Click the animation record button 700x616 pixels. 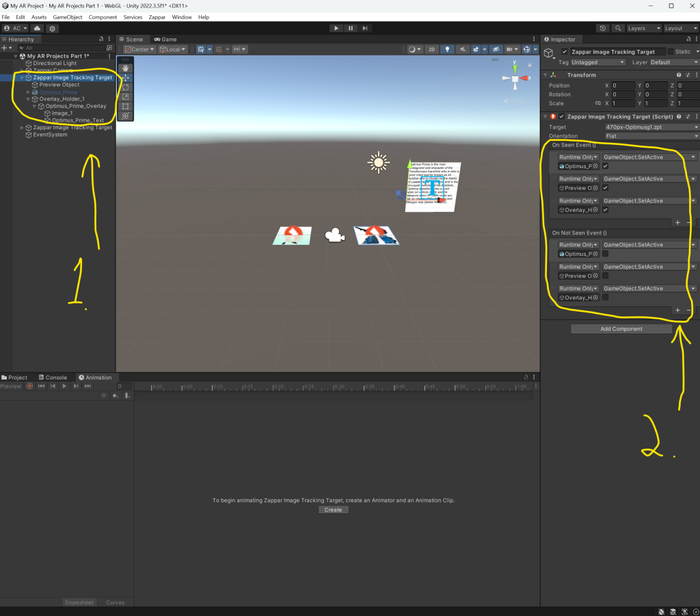point(29,386)
